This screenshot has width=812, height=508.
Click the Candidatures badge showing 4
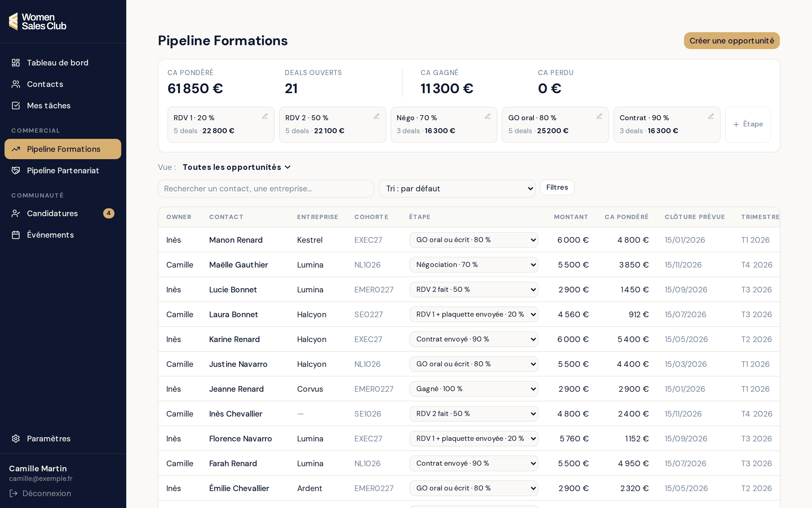point(109,213)
